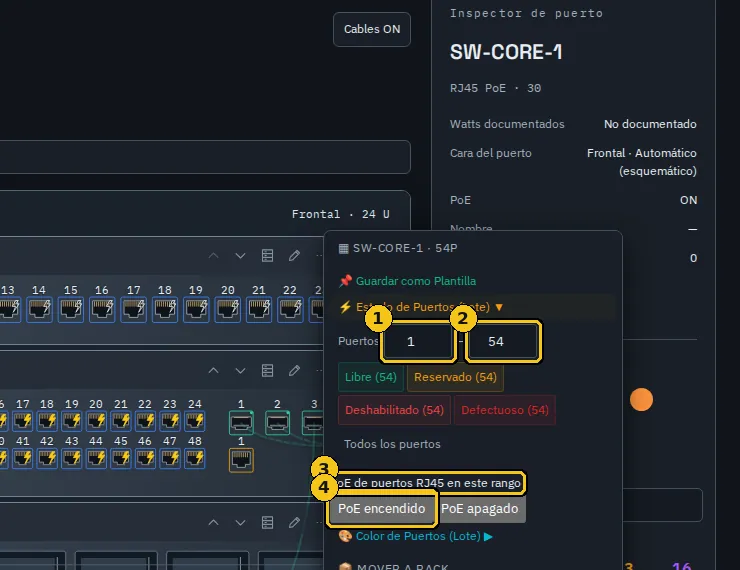Select yellow PoE port 44
This screenshot has width=740, height=570.
coord(96,458)
